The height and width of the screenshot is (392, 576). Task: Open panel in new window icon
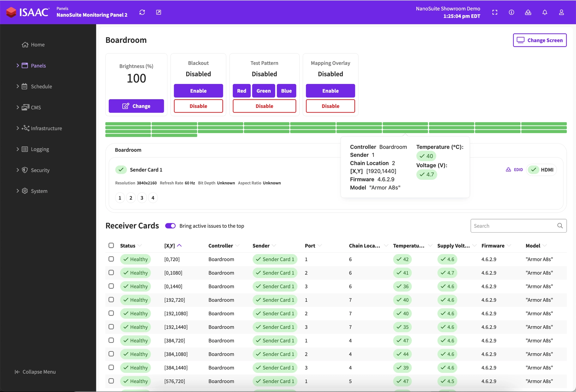pos(159,12)
